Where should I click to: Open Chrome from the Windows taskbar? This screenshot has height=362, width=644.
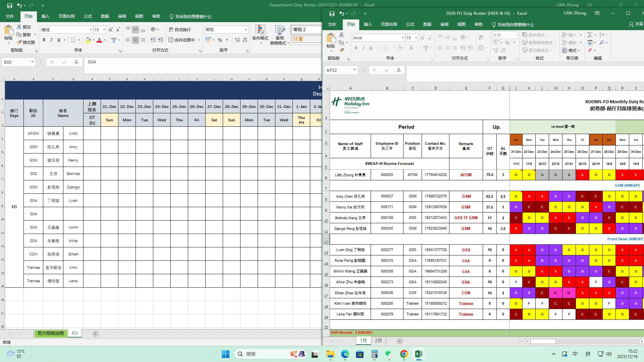(404, 354)
